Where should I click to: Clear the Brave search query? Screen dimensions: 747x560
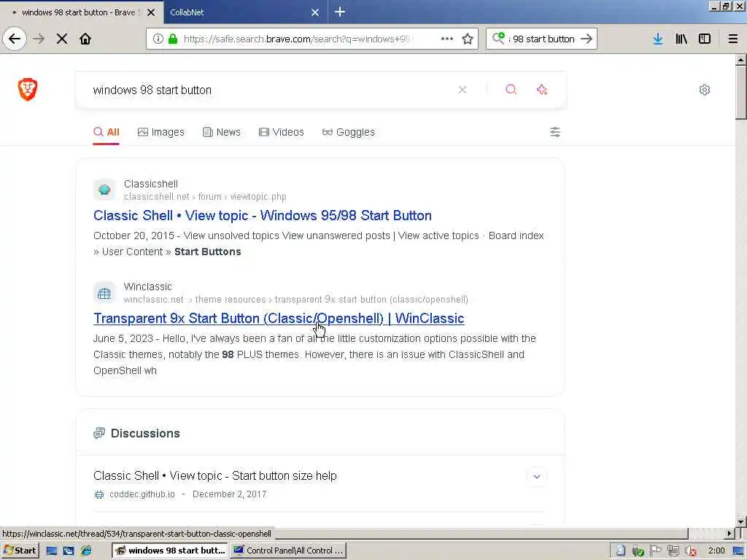[x=462, y=90]
